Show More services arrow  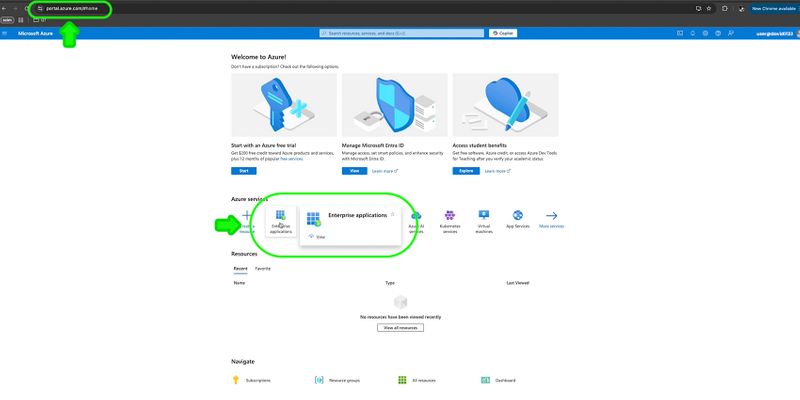pos(552,216)
